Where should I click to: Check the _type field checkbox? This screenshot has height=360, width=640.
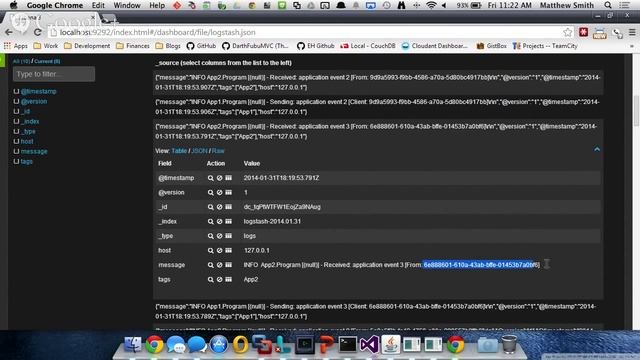(x=16, y=131)
